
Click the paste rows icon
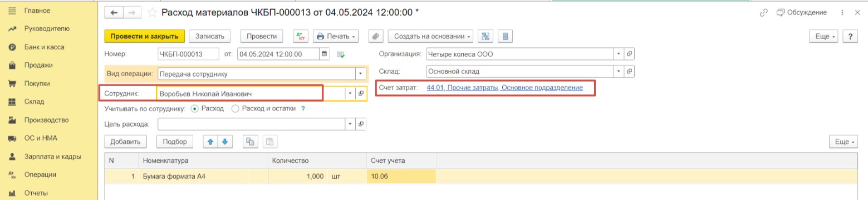270,142
